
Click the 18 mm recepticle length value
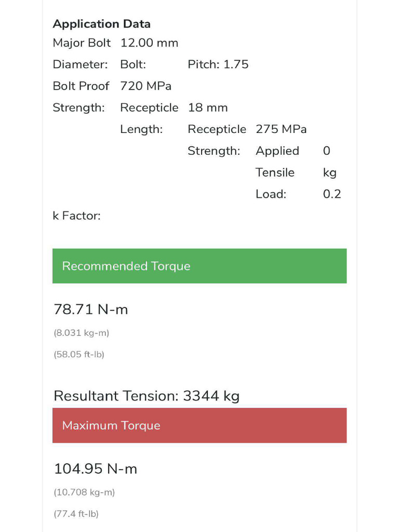point(208,108)
